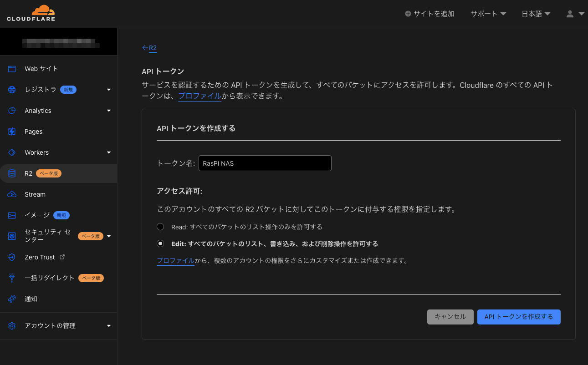Click the API トークン page title
Viewport: 588px width, 365px height.
[x=163, y=71]
